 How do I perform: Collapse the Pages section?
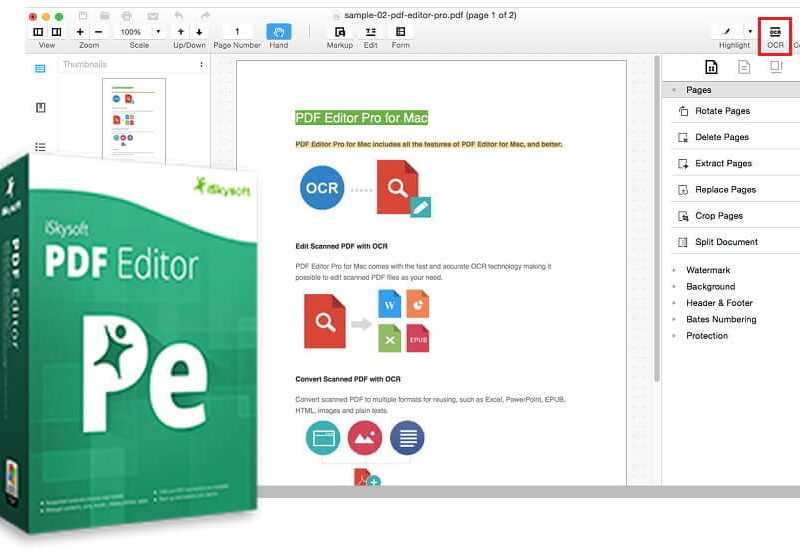click(x=674, y=90)
